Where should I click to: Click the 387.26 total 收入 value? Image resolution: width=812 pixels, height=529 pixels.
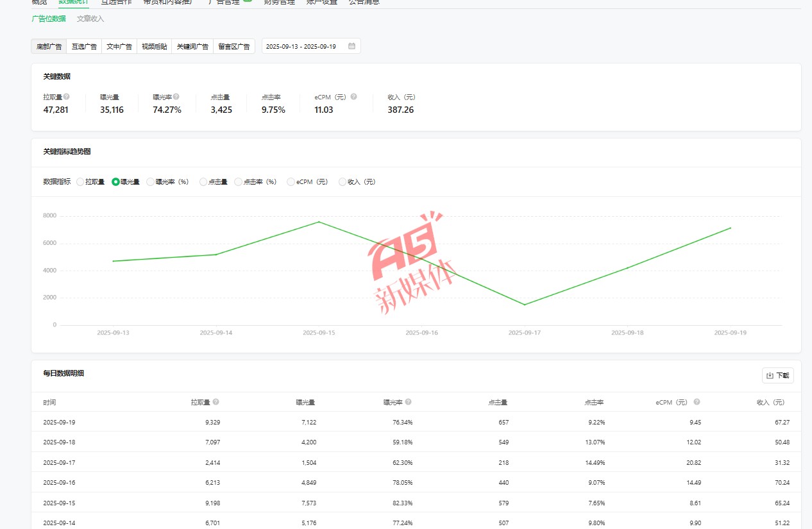401,110
